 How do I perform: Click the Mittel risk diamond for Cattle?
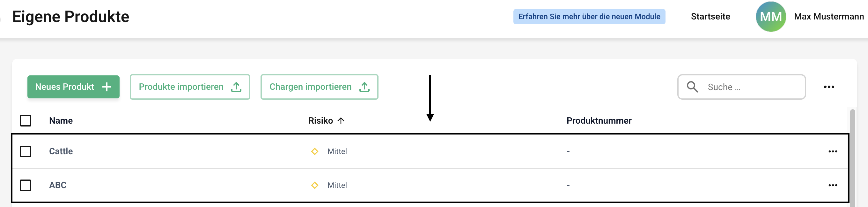[315, 151]
